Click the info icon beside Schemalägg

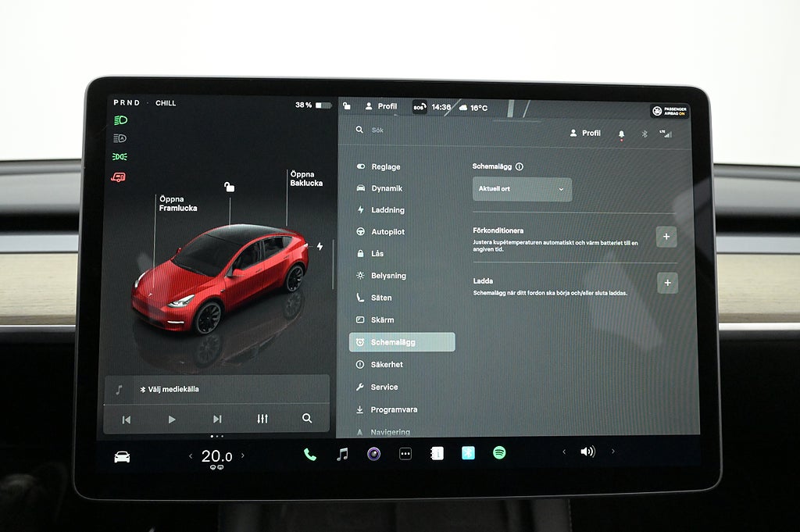520,166
